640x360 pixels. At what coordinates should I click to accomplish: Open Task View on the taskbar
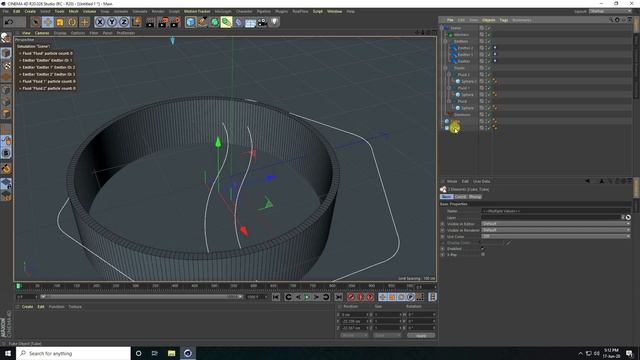tap(155, 353)
